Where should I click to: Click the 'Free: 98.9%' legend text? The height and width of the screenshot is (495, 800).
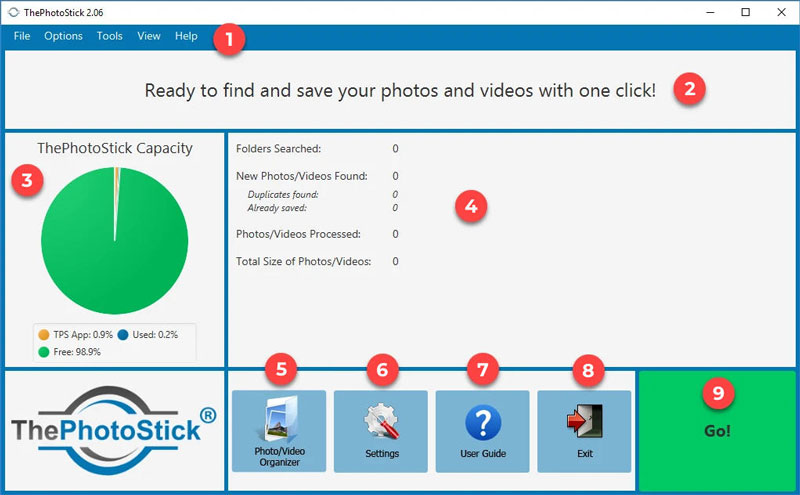point(77,352)
